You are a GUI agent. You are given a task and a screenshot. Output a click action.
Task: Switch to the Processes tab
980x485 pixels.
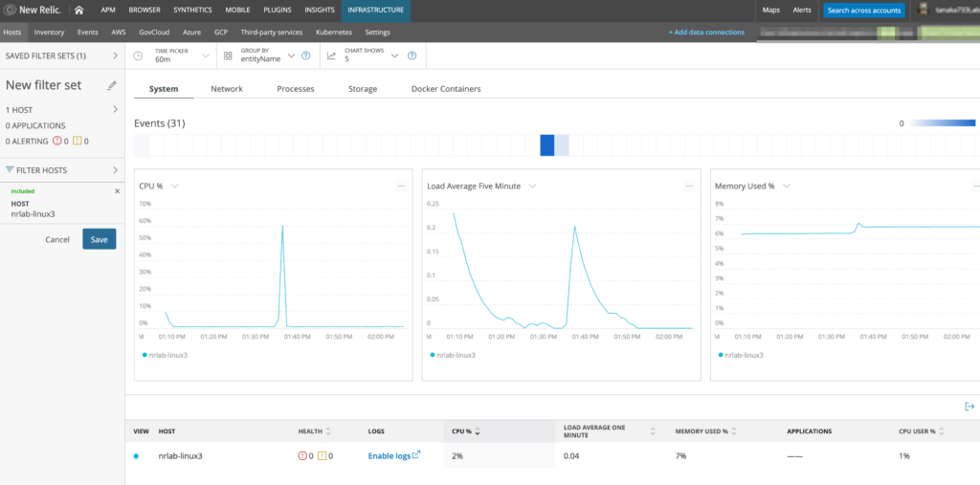tap(296, 89)
